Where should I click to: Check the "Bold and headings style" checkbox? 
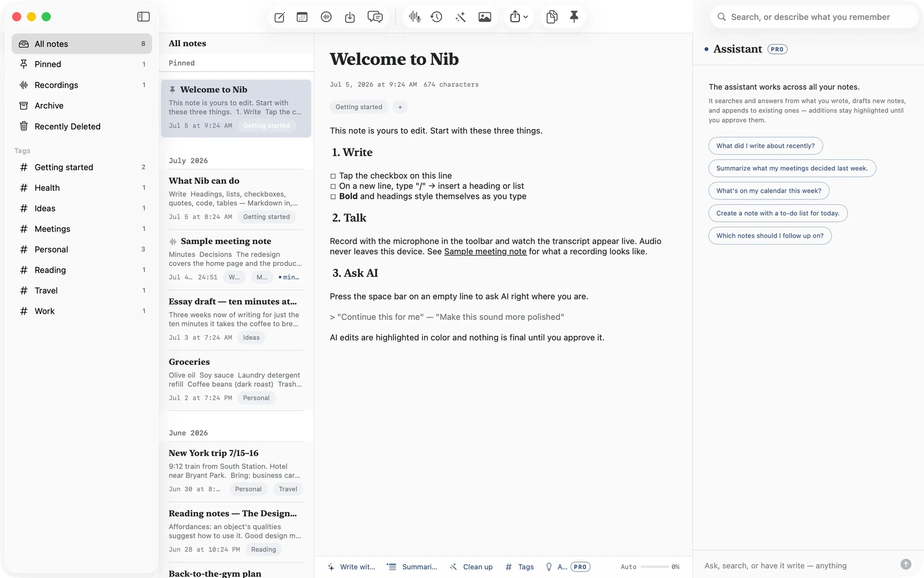(x=333, y=197)
